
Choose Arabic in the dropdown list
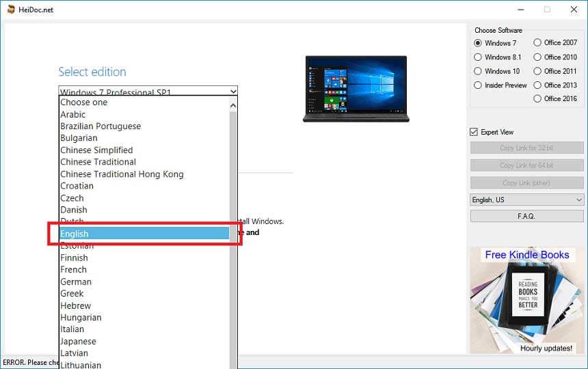point(144,114)
